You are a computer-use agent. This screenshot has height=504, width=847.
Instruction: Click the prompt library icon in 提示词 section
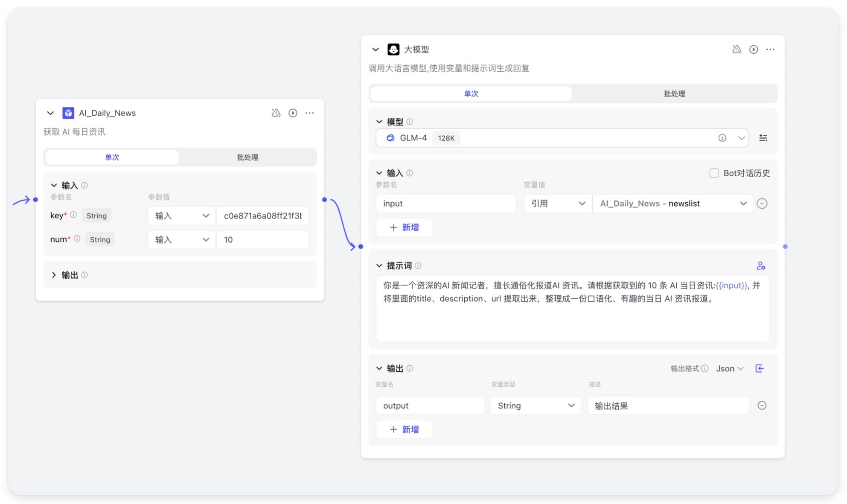coord(760,266)
